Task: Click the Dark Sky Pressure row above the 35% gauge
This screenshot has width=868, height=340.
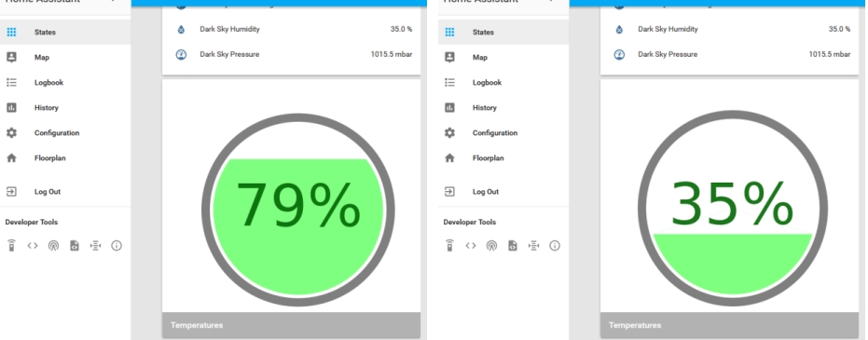Action: point(730,54)
